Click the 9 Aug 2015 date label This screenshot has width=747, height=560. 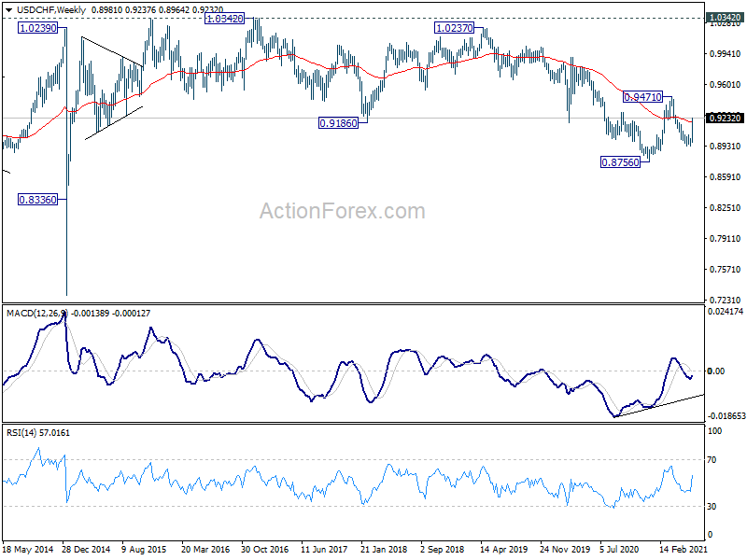[x=144, y=550]
